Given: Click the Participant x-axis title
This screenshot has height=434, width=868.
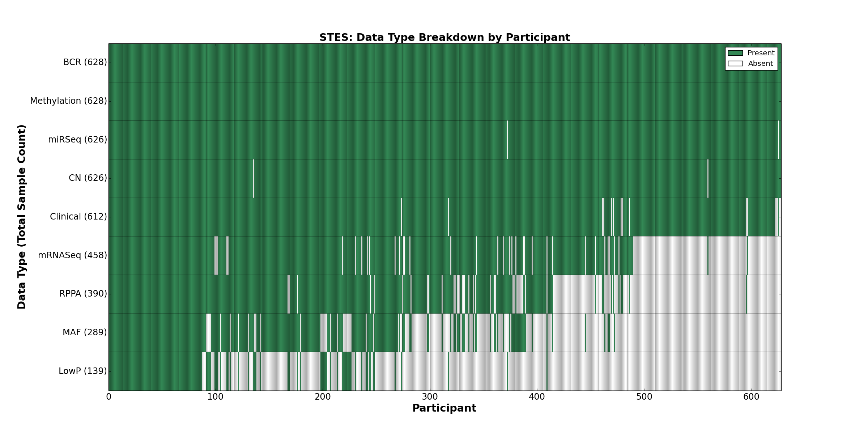Looking at the screenshot, I should [x=444, y=408].
